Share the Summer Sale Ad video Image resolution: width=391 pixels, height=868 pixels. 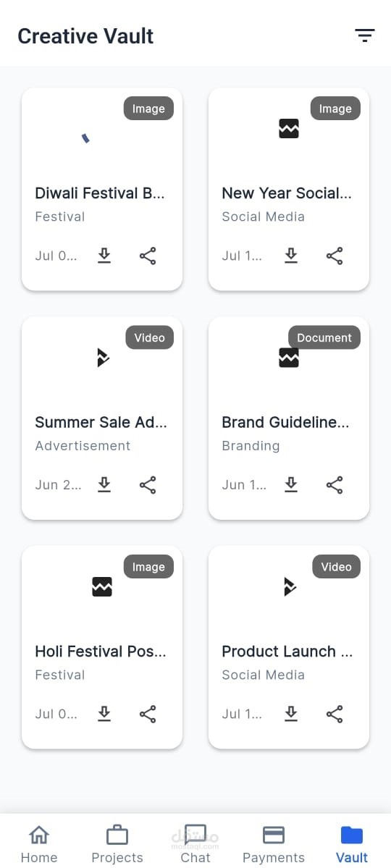click(147, 485)
